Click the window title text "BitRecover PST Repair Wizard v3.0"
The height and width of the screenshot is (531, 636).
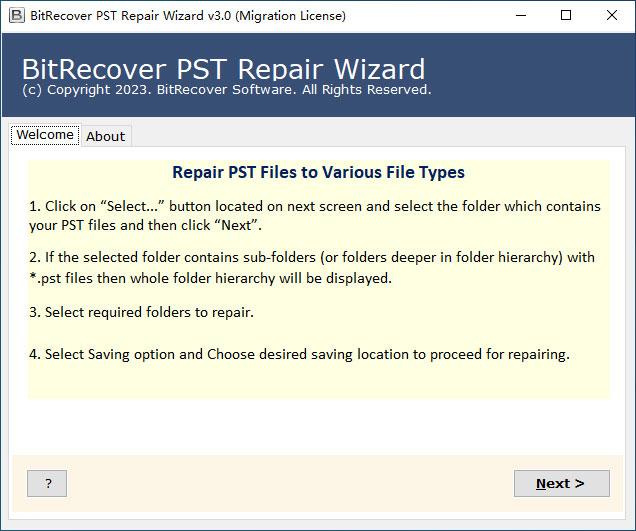coord(131,16)
